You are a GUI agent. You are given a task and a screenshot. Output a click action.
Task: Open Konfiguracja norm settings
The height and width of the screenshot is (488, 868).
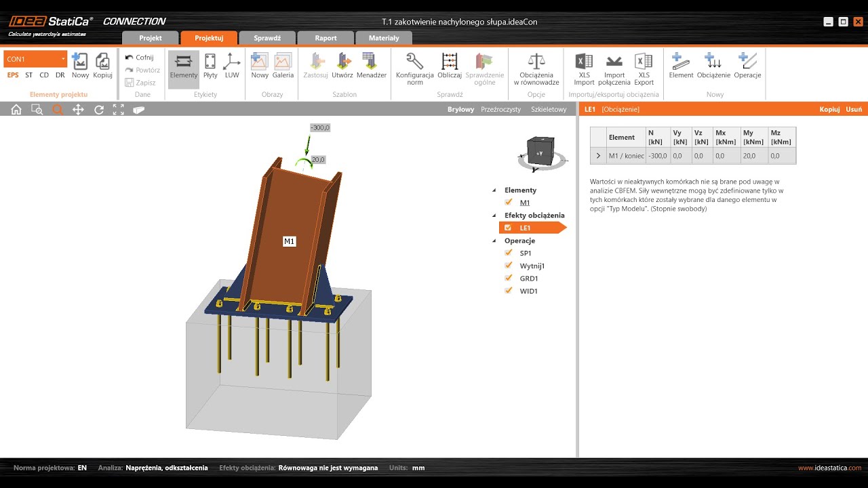(x=414, y=62)
